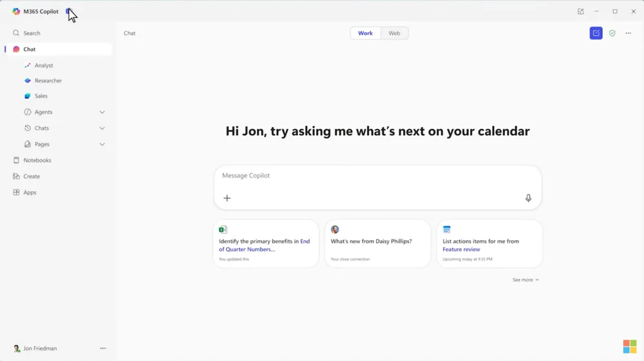Click the green shield protection icon

(x=612, y=33)
